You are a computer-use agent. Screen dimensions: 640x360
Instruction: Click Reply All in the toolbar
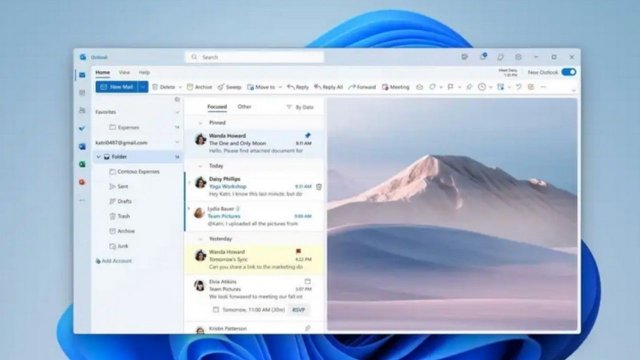(x=328, y=87)
